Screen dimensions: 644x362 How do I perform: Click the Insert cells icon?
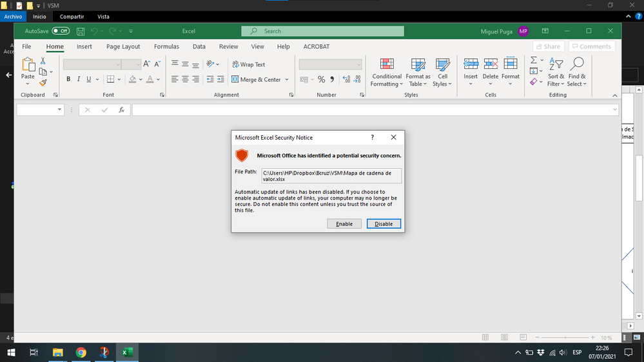(x=471, y=64)
